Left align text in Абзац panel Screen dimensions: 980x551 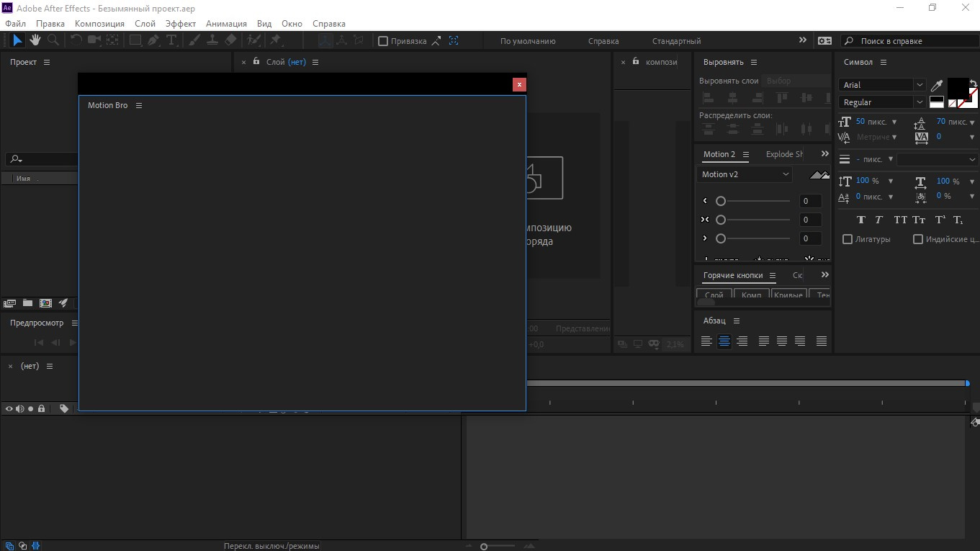tap(706, 341)
